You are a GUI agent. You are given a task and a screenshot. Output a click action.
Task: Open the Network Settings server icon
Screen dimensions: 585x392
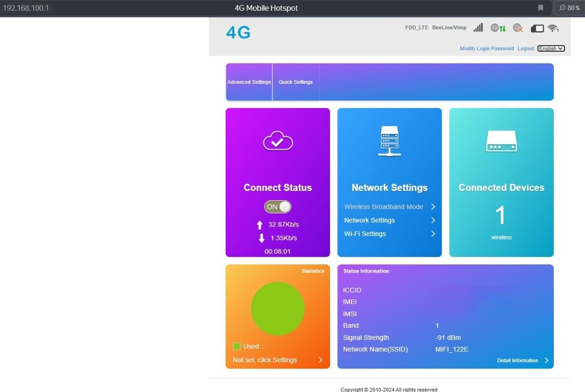click(x=389, y=141)
